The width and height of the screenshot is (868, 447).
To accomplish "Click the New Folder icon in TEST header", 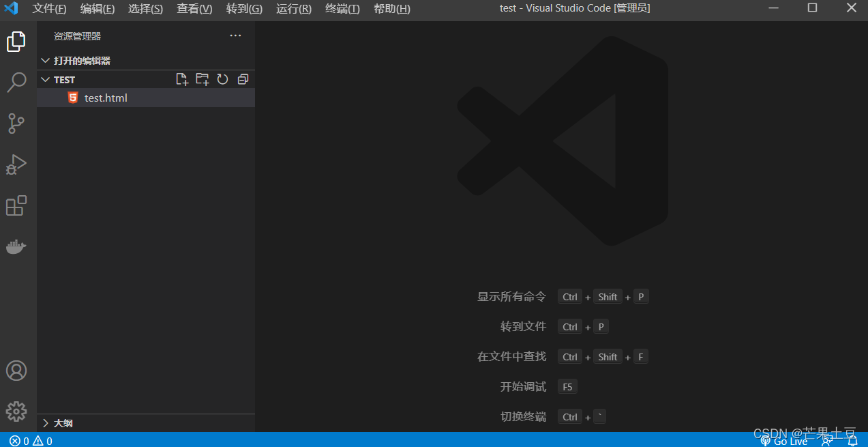I will click(x=203, y=79).
